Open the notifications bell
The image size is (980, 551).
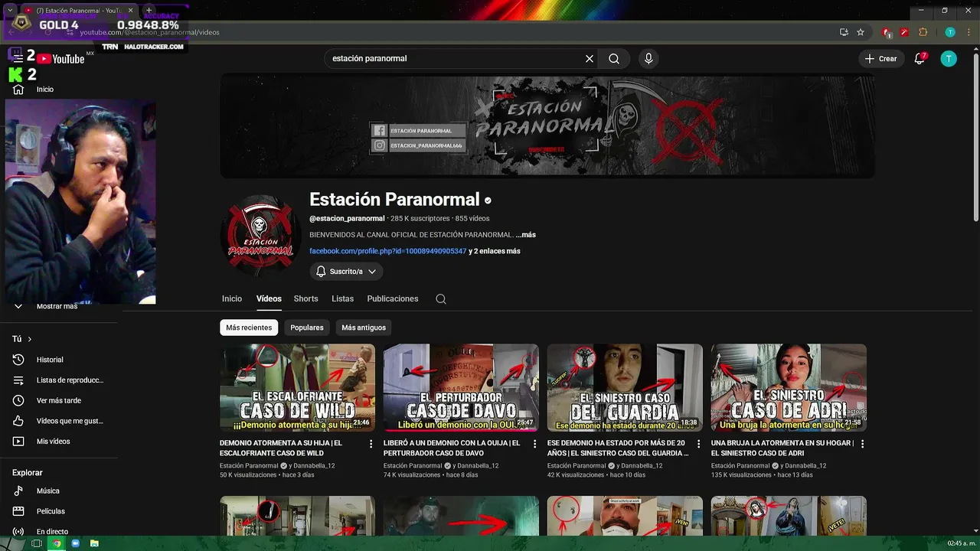pos(920,59)
